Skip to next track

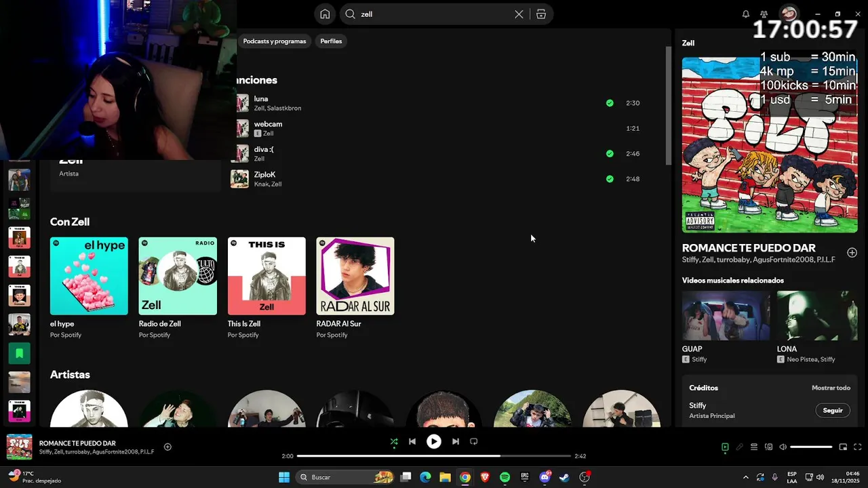tap(456, 441)
